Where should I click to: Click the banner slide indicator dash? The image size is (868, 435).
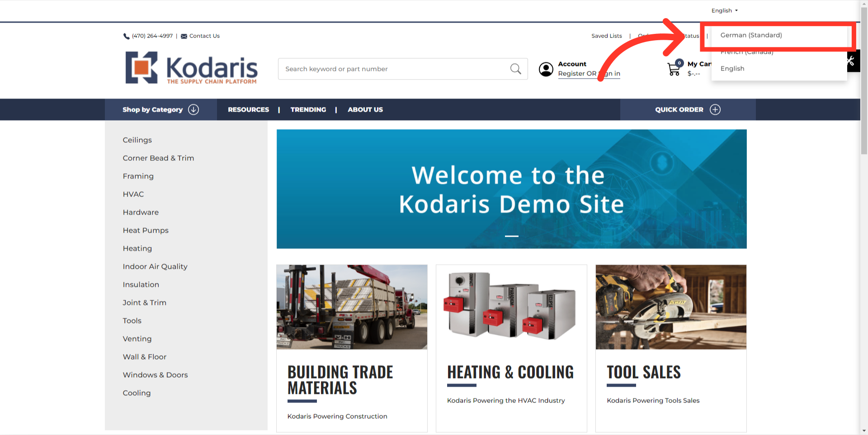pyautogui.click(x=511, y=236)
